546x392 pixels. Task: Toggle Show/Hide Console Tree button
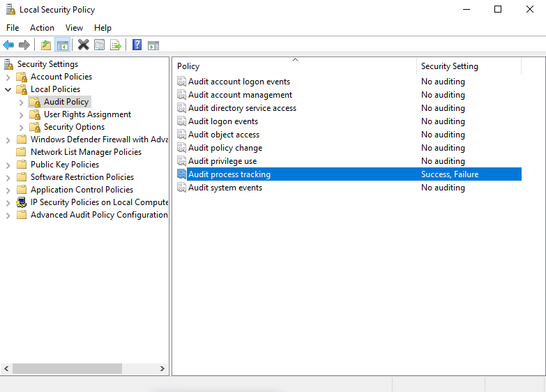click(x=63, y=45)
